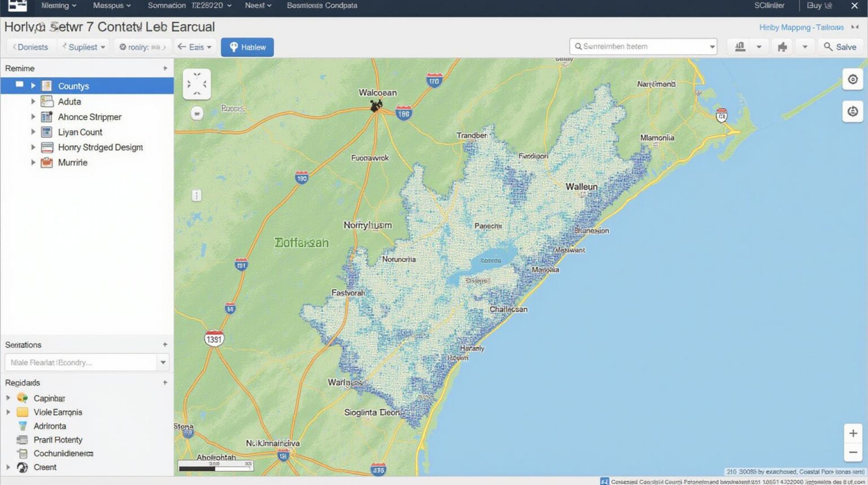Open the Supliest dropdown
The height and width of the screenshot is (485, 868).
[x=84, y=47]
